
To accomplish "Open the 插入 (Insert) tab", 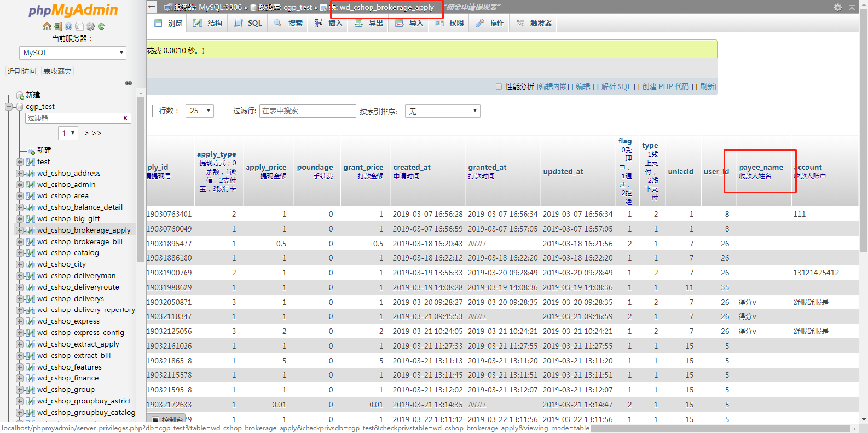I will [x=328, y=23].
